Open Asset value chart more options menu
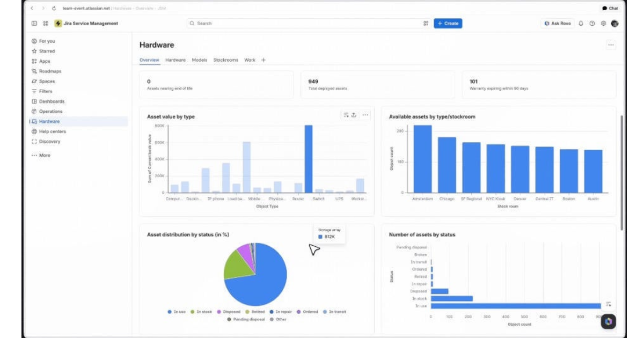 tap(365, 115)
